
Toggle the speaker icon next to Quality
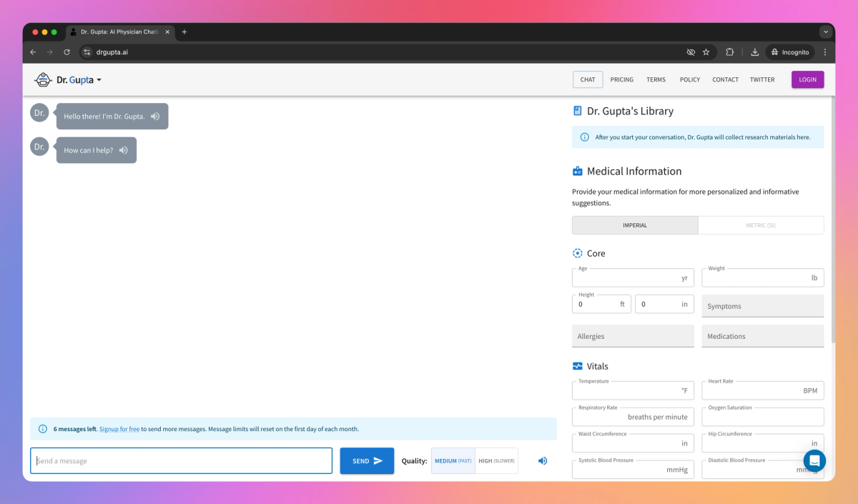point(543,461)
